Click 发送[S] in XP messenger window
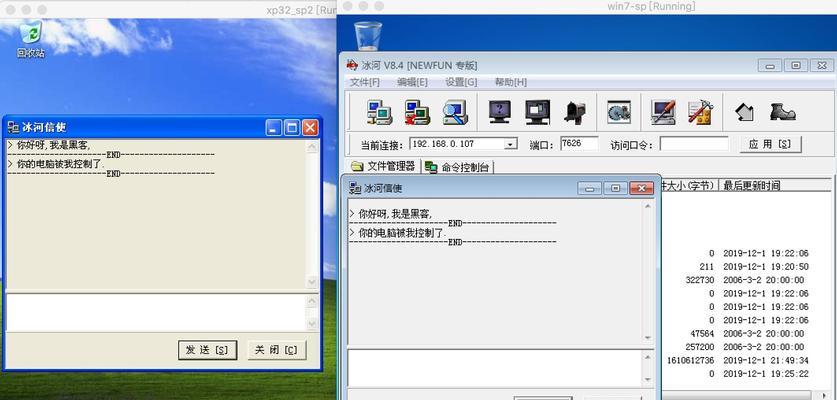The image size is (837, 400). pyautogui.click(x=207, y=350)
